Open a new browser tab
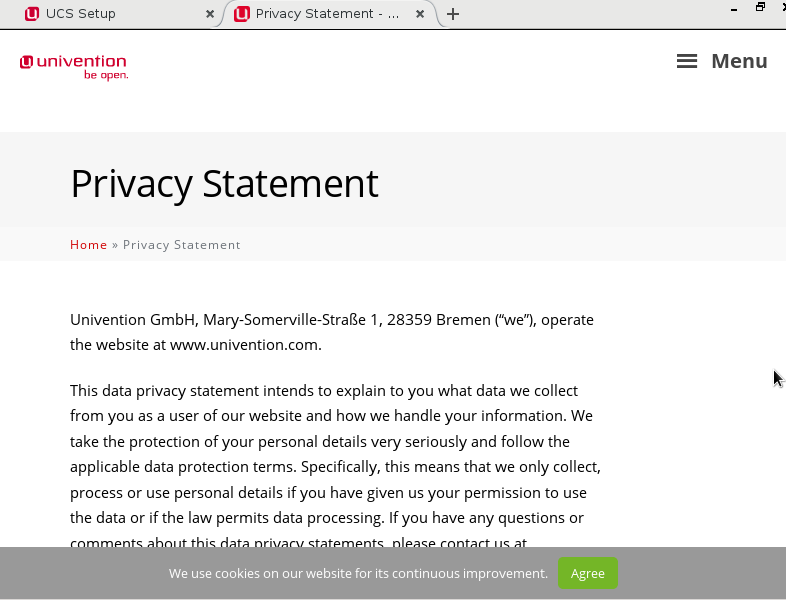This screenshot has width=786, height=600. pos(453,14)
